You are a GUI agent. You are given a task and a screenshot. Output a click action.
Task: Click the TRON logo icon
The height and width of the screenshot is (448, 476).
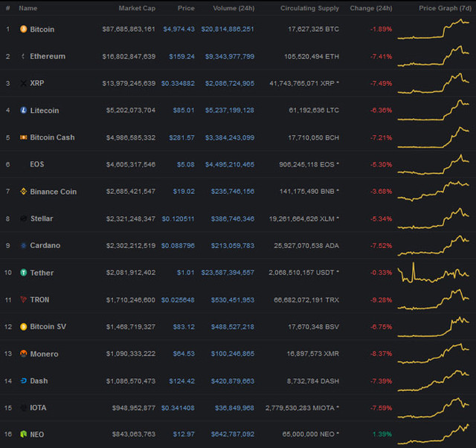tap(23, 299)
